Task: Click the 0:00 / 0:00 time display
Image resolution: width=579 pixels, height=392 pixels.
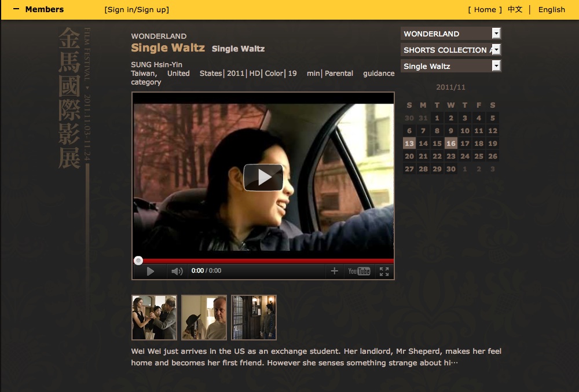Action: coord(206,270)
